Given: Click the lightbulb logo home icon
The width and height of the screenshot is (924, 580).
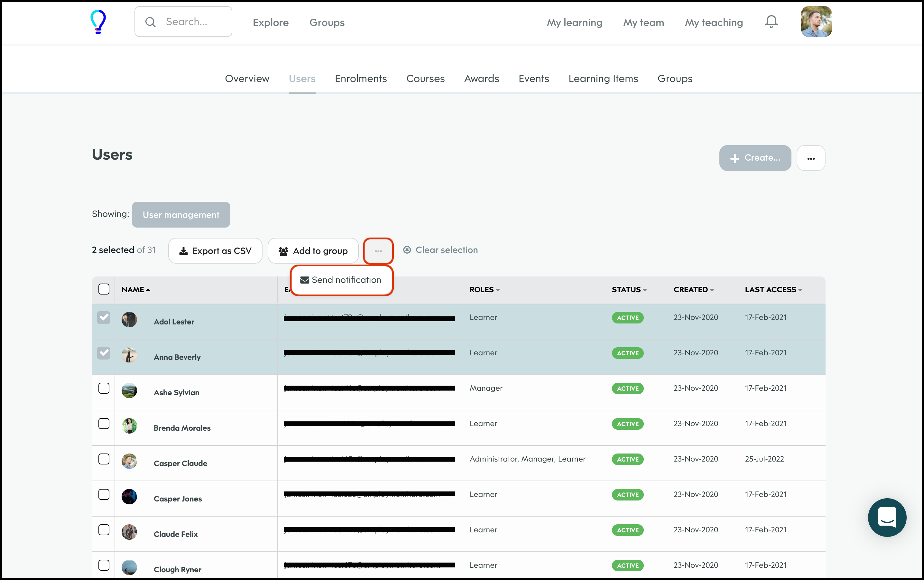Looking at the screenshot, I should pos(98,22).
